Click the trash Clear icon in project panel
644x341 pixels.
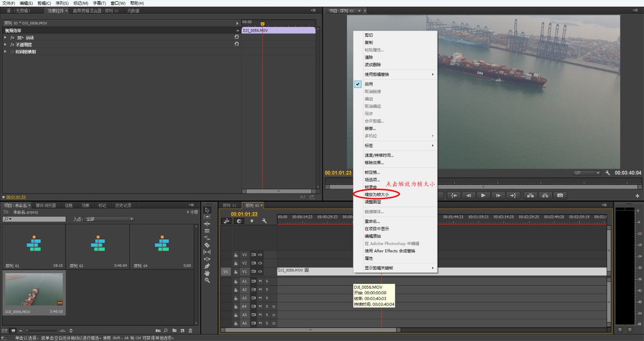[x=191, y=331]
